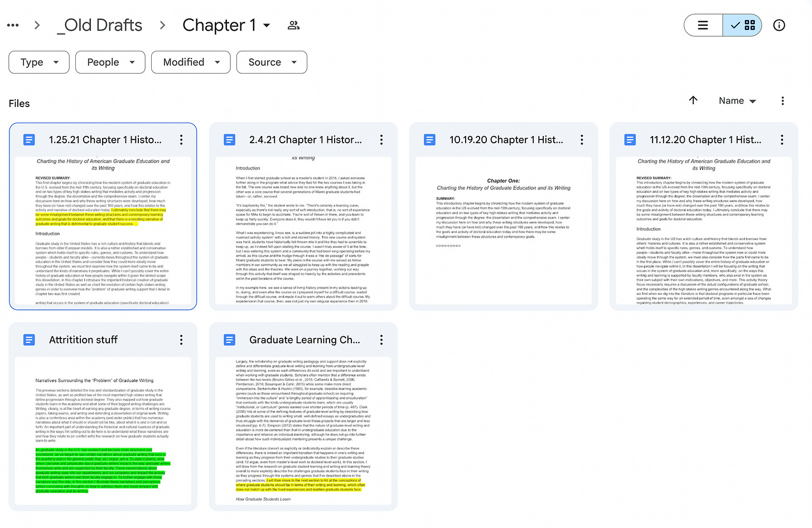Select the 2.4.21 Chapter 1 Histor... file name
This screenshot has height=528, width=812.
pos(306,140)
